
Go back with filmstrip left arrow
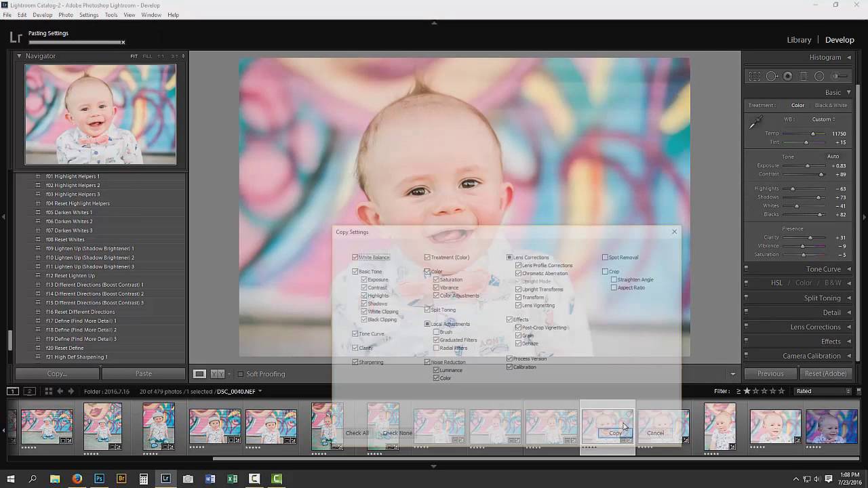[60, 391]
